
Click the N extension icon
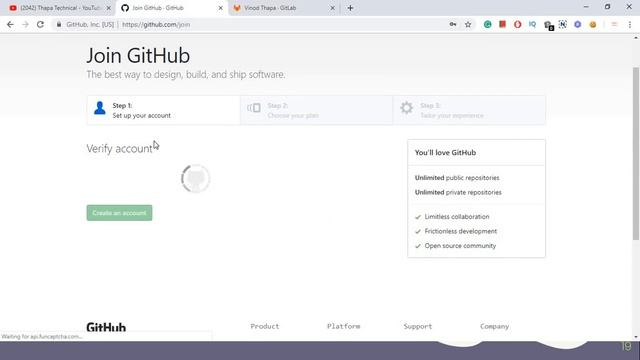[562, 24]
